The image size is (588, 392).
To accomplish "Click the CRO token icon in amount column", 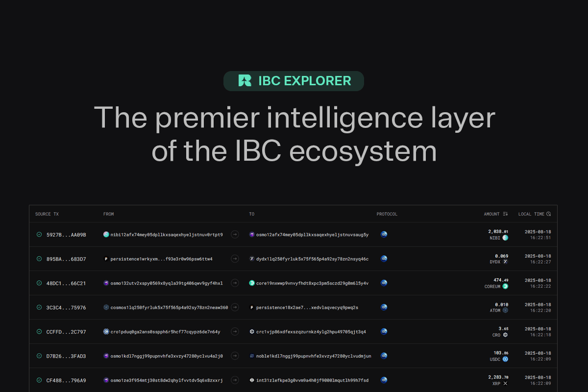I will tap(505, 335).
